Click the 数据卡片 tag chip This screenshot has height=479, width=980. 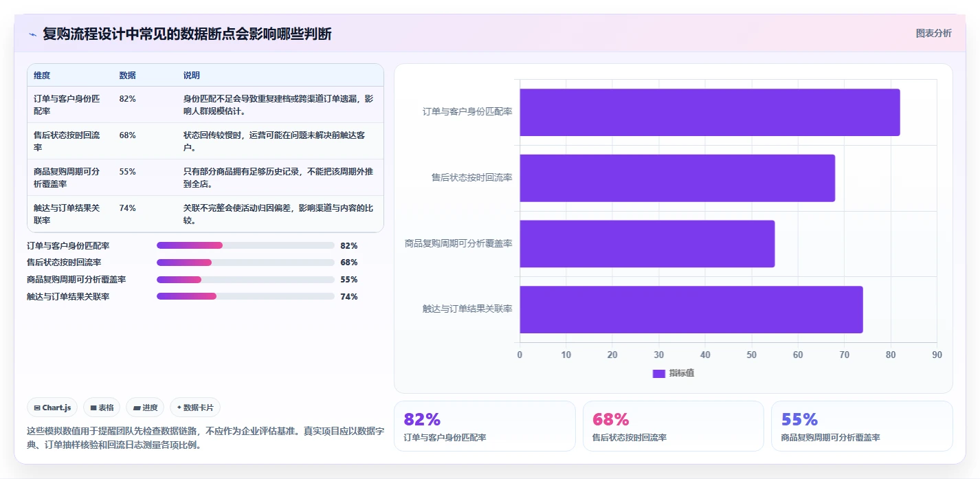pyautogui.click(x=195, y=408)
